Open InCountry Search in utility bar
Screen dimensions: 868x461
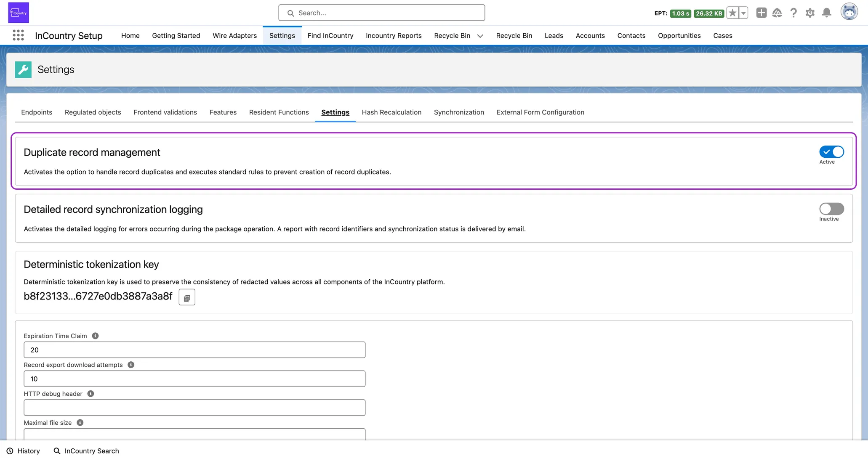coord(86,451)
